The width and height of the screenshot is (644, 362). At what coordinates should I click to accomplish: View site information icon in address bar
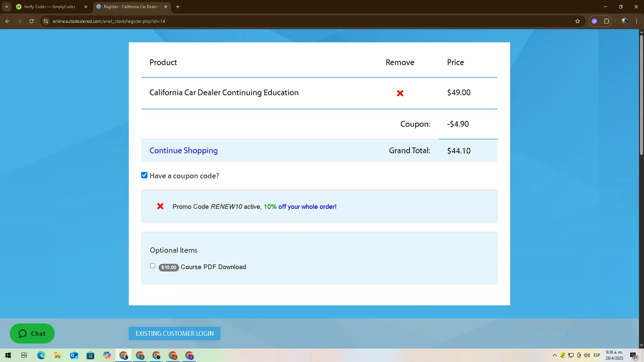[46, 21]
